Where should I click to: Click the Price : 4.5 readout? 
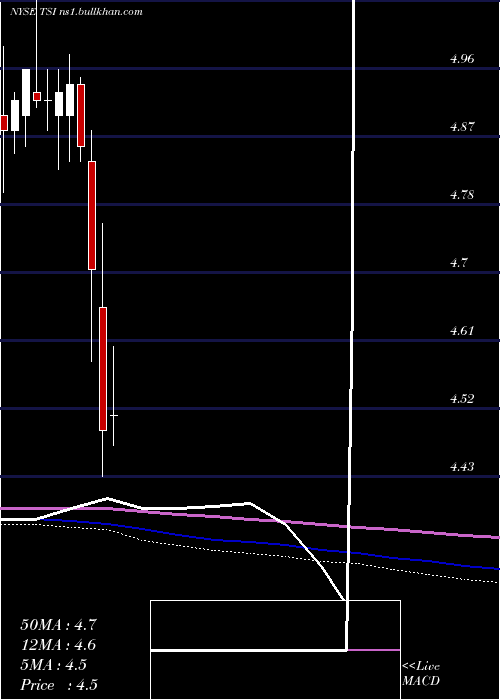pos(59,685)
